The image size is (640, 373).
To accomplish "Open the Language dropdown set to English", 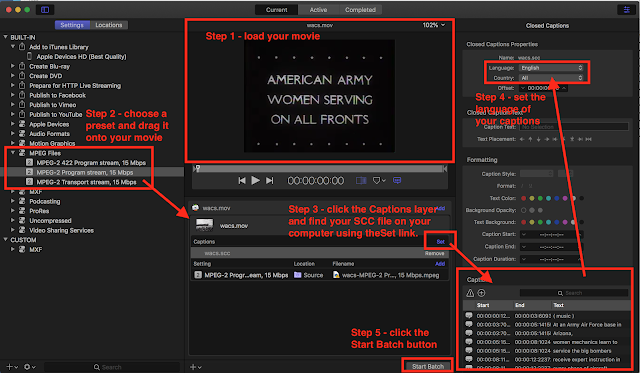I will pos(551,68).
